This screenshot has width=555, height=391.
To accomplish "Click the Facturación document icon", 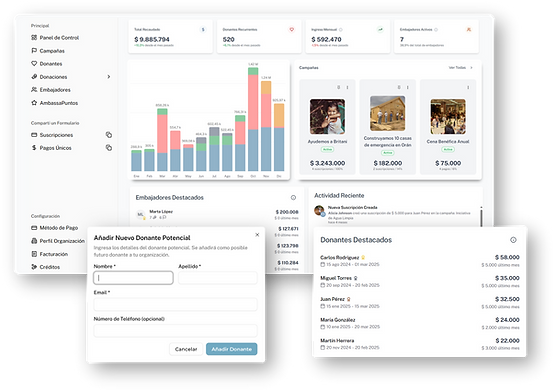I will 34,254.
